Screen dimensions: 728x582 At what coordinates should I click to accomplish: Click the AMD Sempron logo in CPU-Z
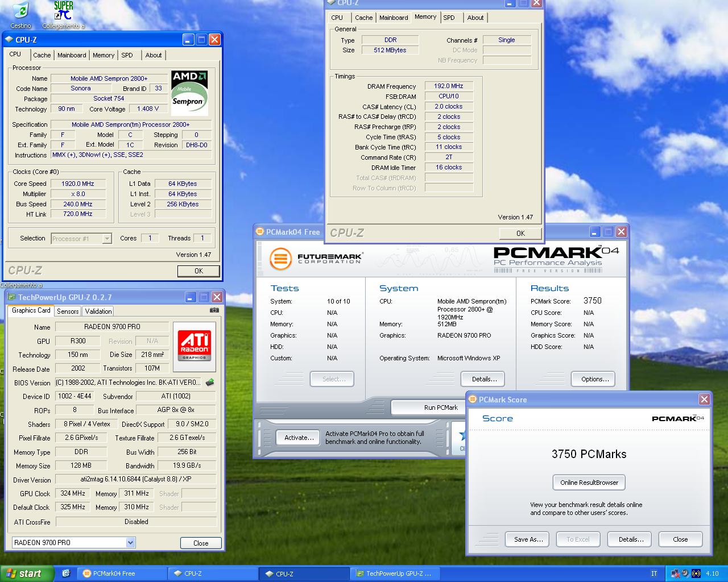tap(189, 93)
